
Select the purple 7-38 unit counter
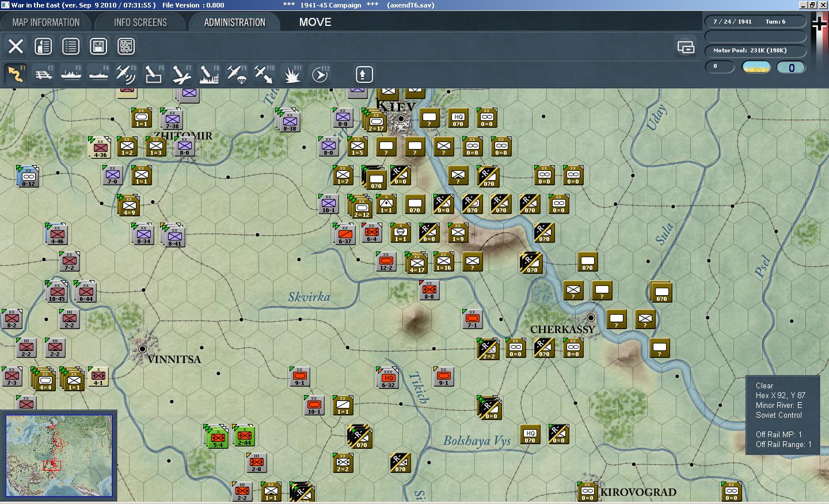(172, 119)
